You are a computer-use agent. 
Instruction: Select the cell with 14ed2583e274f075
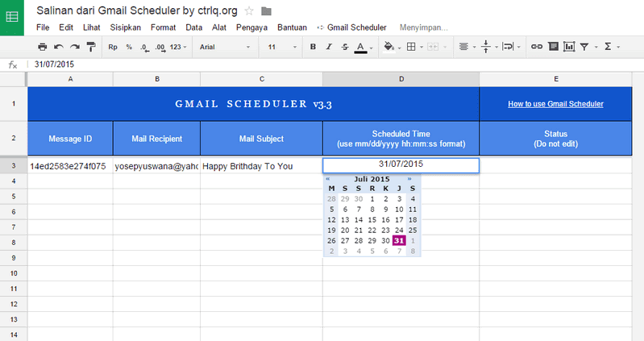coord(70,166)
